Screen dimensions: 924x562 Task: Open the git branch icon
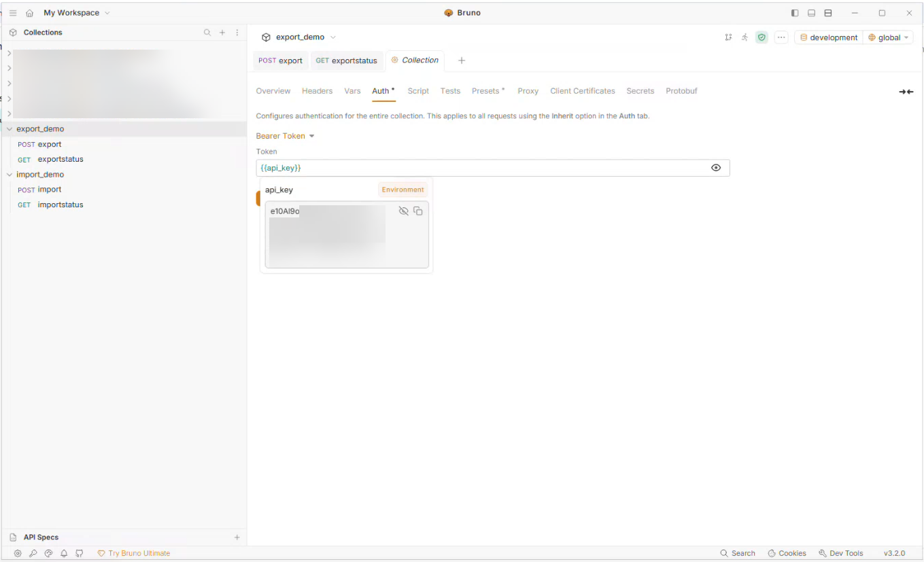[x=728, y=37]
